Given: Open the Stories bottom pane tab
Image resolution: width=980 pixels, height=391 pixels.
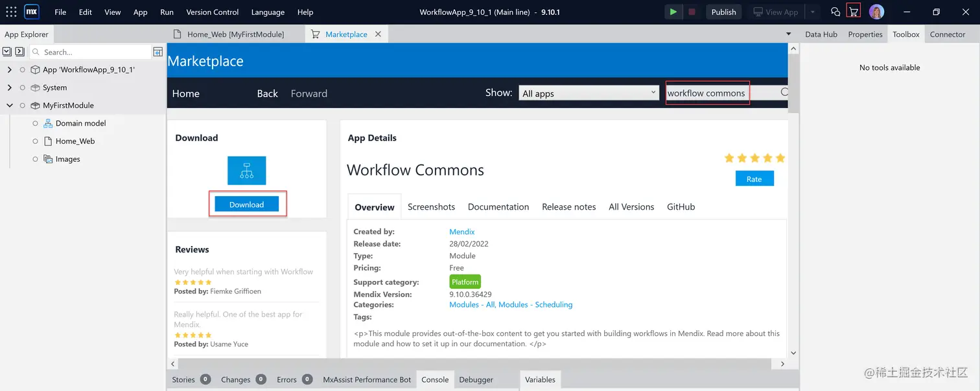Looking at the screenshot, I should click(x=191, y=379).
